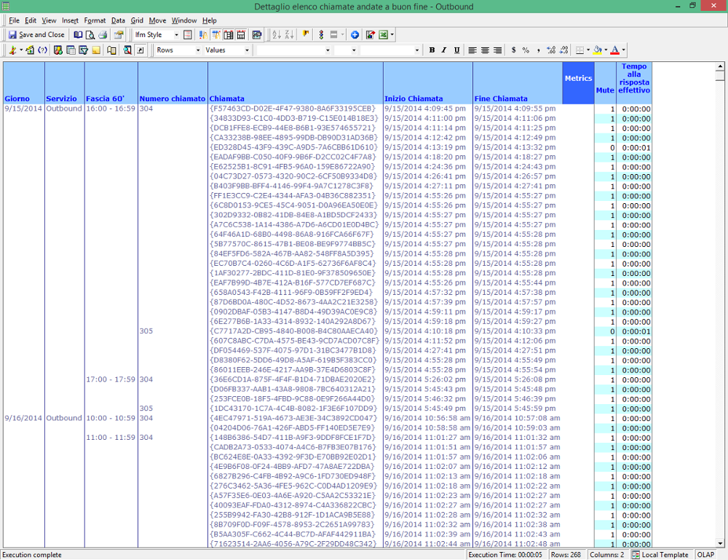The image size is (728, 560).
Task: Toggle bold formatting
Action: tap(432, 50)
